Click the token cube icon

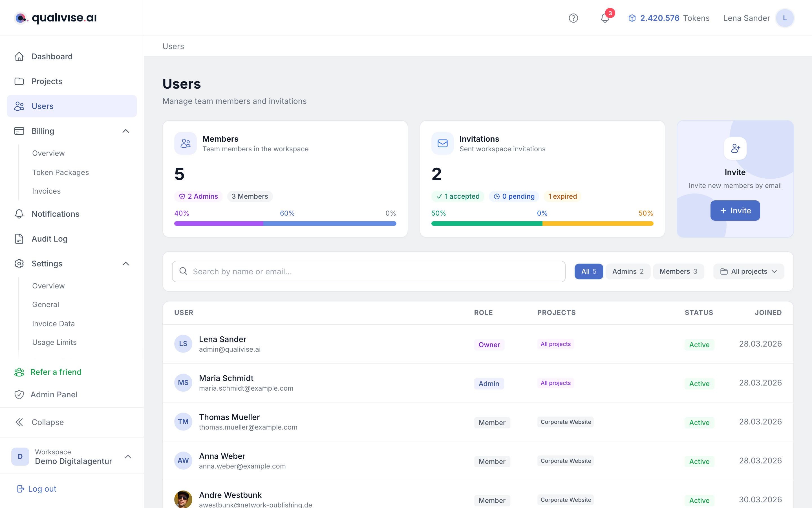[x=632, y=18]
